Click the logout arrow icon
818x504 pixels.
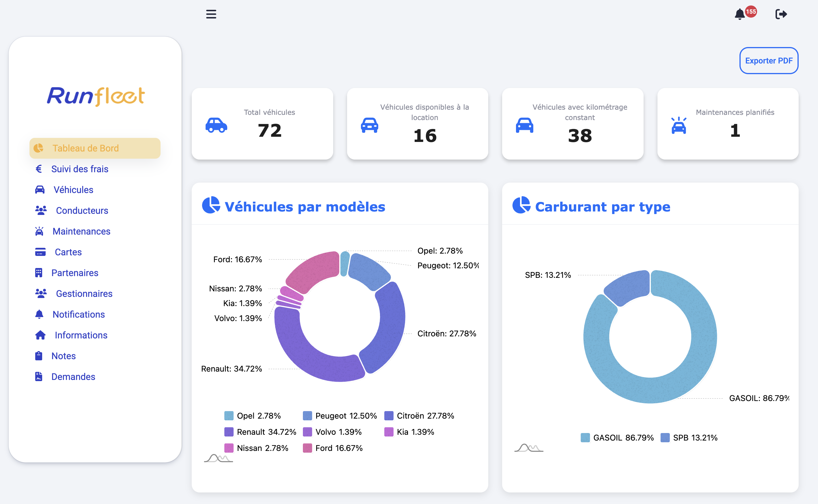pyautogui.click(x=781, y=14)
